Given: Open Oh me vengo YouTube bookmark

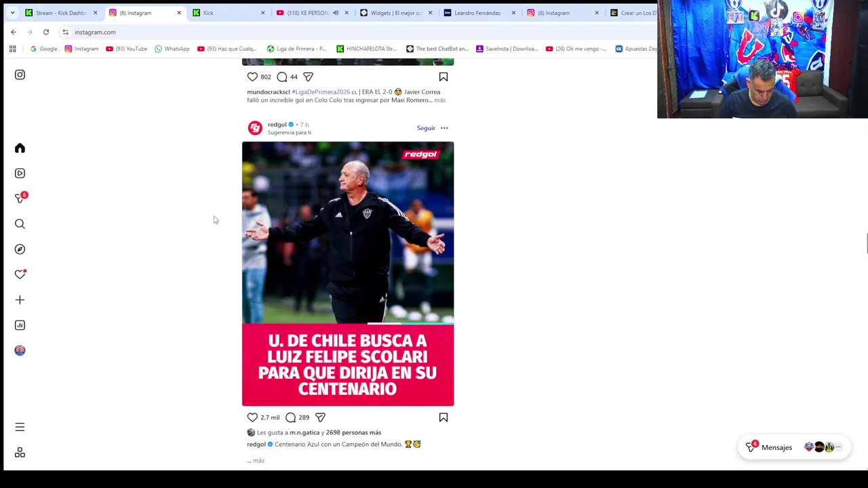Looking at the screenshot, I should pyautogui.click(x=576, y=49).
